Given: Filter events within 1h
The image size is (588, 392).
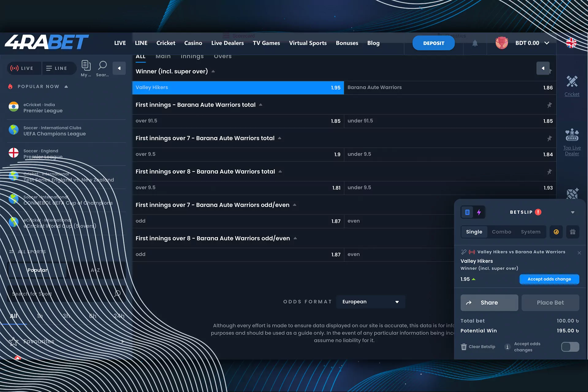Looking at the screenshot, I should [40, 316].
